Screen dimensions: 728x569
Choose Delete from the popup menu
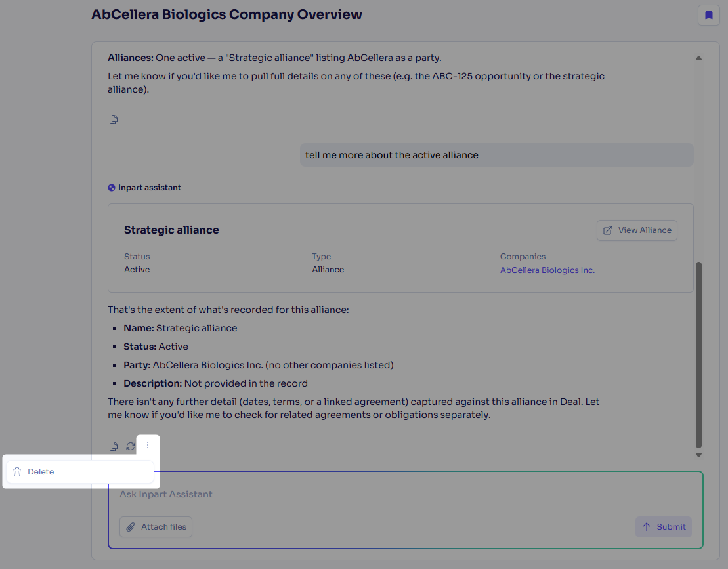coord(80,471)
